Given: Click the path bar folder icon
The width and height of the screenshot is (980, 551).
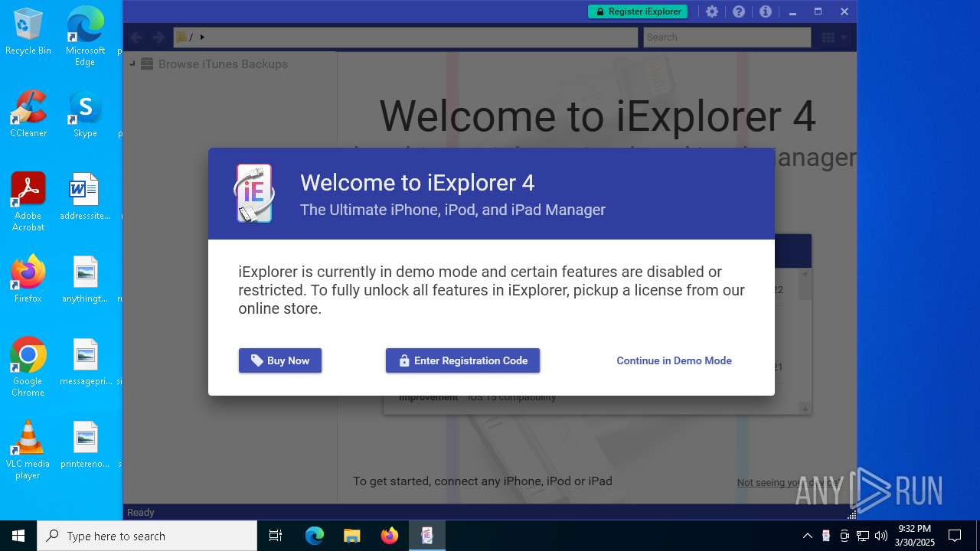Looking at the screenshot, I should (182, 37).
